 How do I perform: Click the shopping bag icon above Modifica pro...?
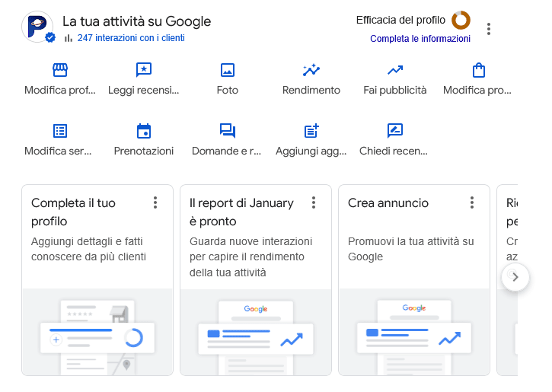pyautogui.click(x=478, y=70)
